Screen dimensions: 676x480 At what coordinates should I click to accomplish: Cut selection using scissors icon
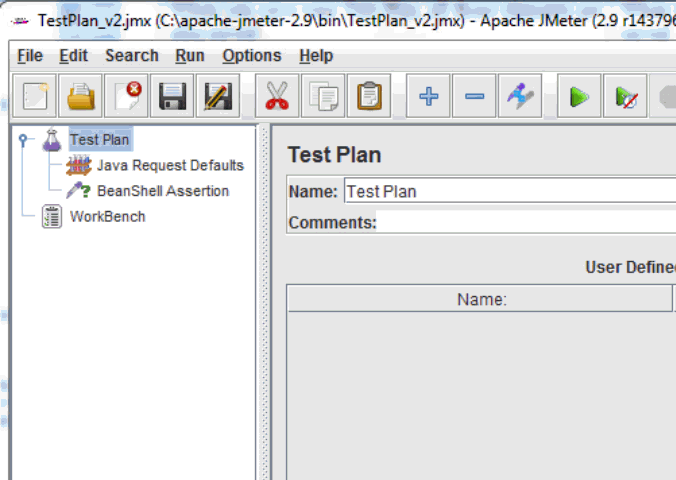(x=277, y=97)
